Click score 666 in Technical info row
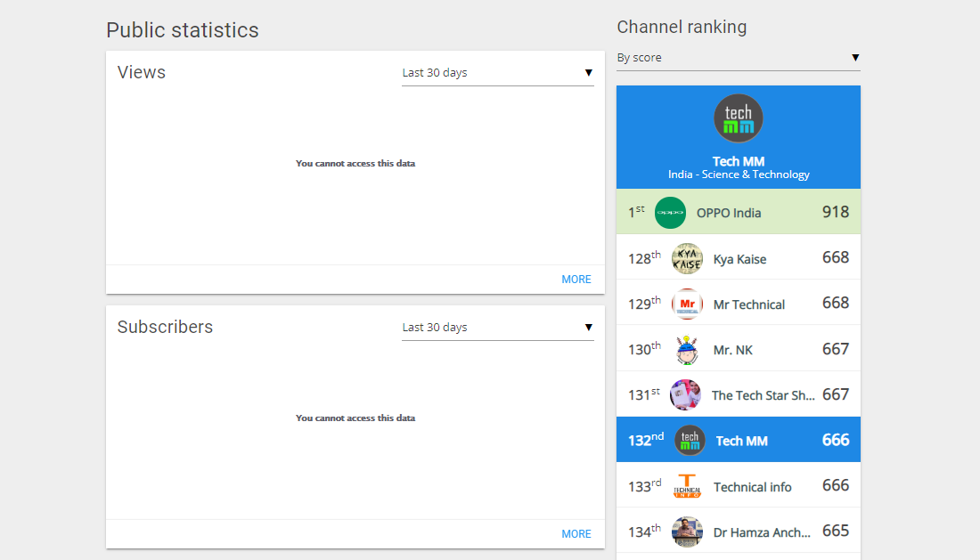 [x=835, y=486]
